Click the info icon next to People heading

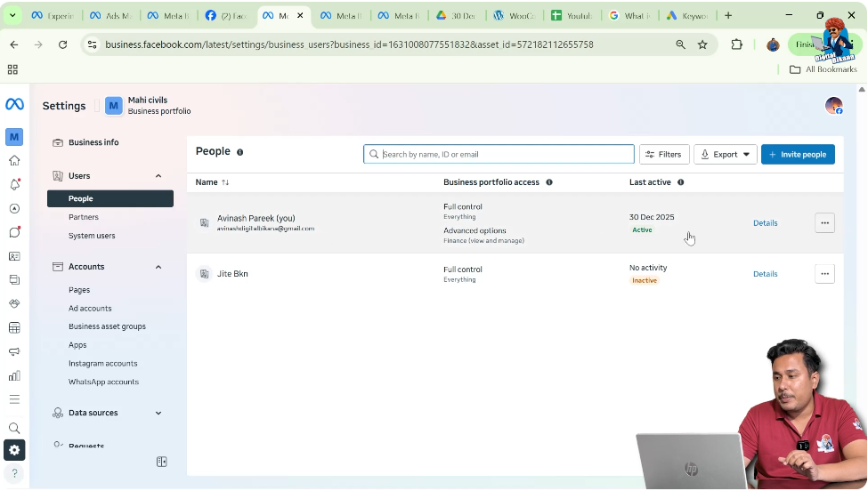[239, 152]
